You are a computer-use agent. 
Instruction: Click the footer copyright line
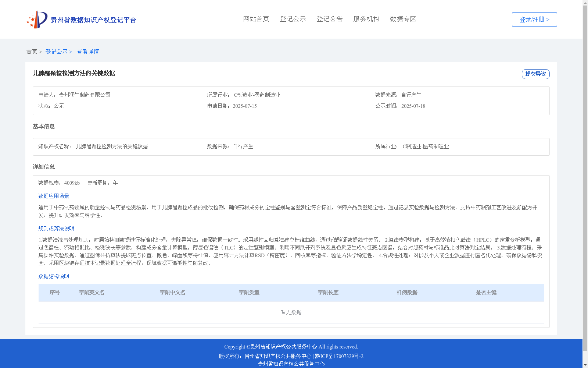pos(291,347)
